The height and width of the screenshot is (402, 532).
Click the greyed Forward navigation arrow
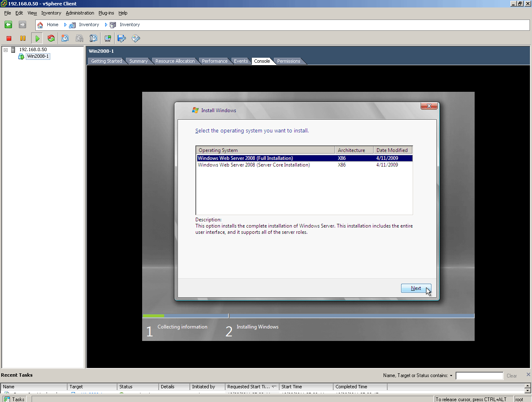pos(22,25)
